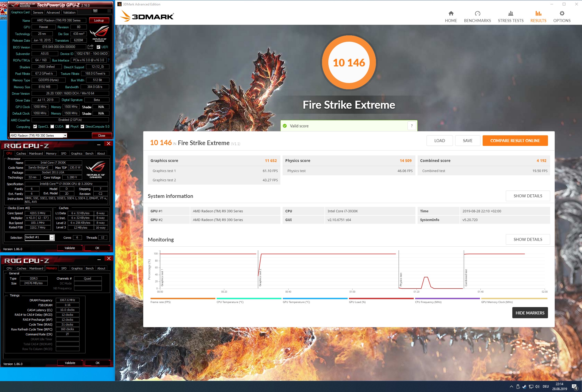Click Lookup button in GPU-Z
This screenshot has height=392, width=582.
99,20
